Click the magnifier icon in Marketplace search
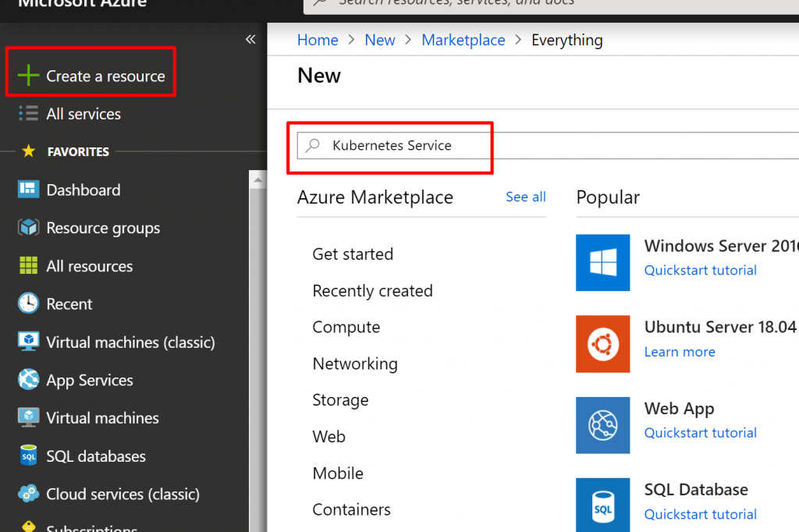799x532 pixels. (x=312, y=146)
